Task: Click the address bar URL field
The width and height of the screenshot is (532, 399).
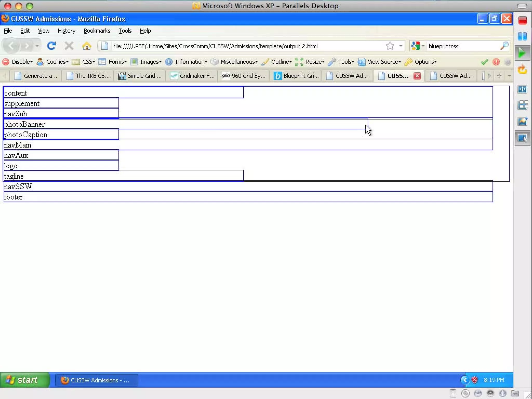Action: 234,46
